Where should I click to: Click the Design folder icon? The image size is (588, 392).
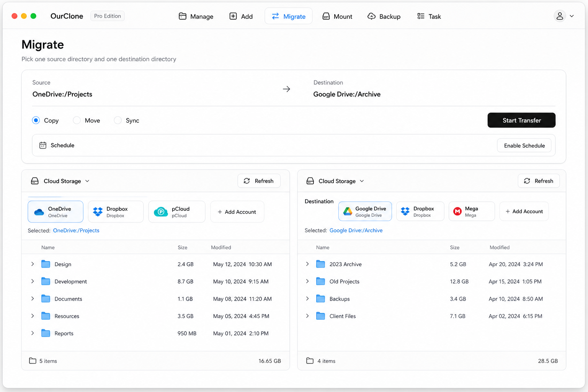click(46, 264)
